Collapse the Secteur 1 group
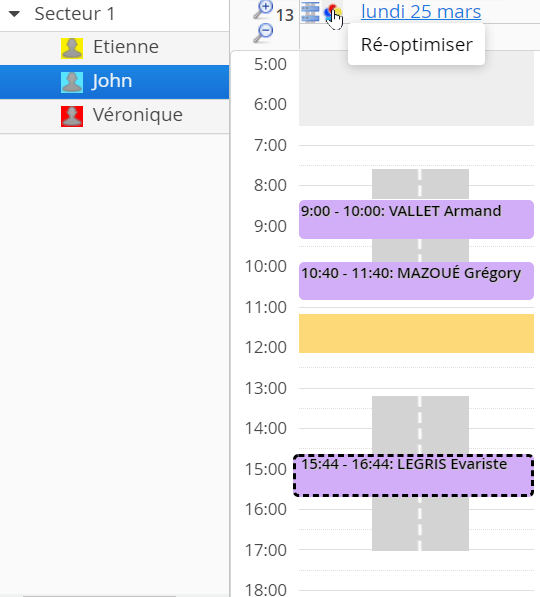 coord(14,14)
